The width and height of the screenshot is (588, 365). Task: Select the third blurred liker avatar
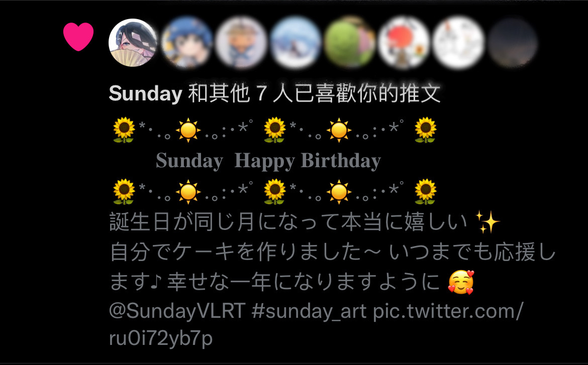click(241, 42)
